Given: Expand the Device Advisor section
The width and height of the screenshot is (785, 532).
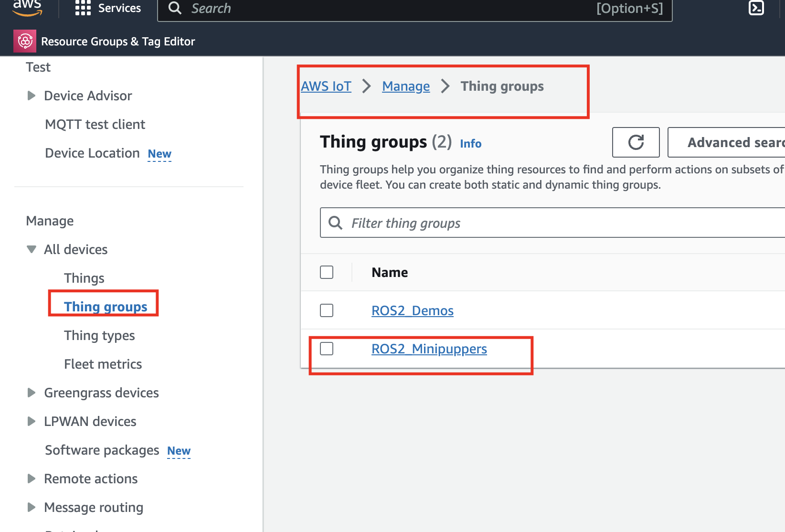Looking at the screenshot, I should point(32,96).
